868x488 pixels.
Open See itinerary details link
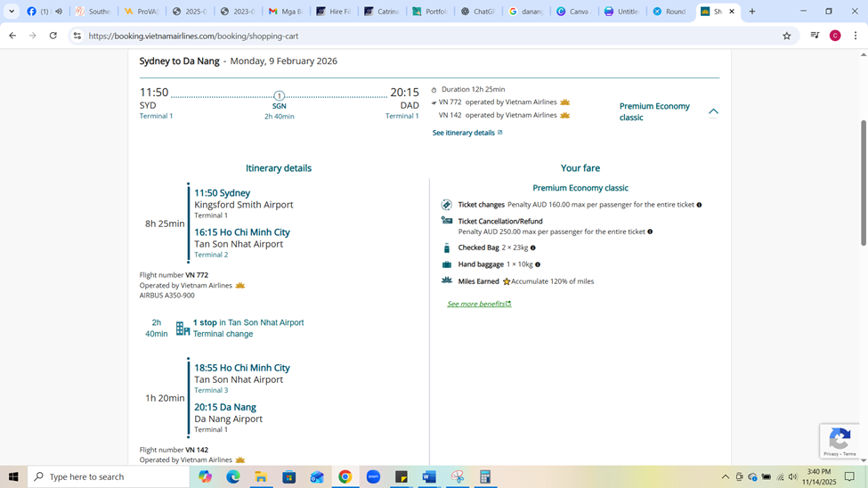tap(467, 133)
